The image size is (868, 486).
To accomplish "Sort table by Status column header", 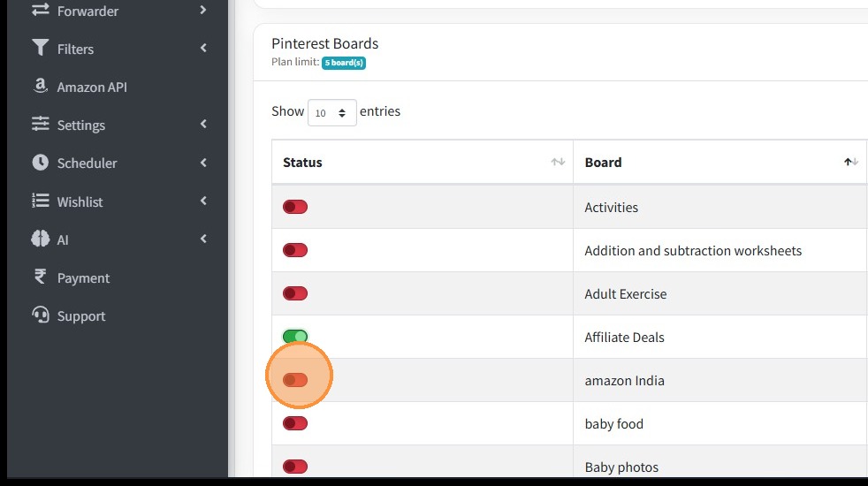I will pos(302,163).
